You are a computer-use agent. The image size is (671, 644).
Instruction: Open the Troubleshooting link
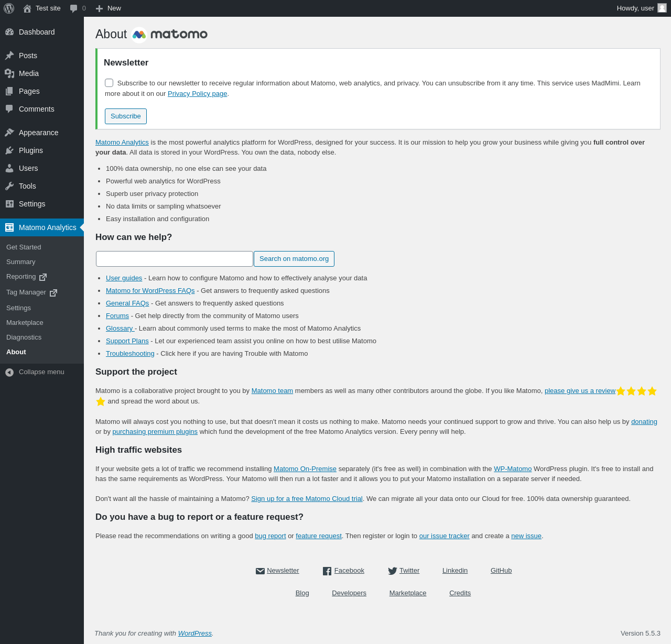pos(130,354)
